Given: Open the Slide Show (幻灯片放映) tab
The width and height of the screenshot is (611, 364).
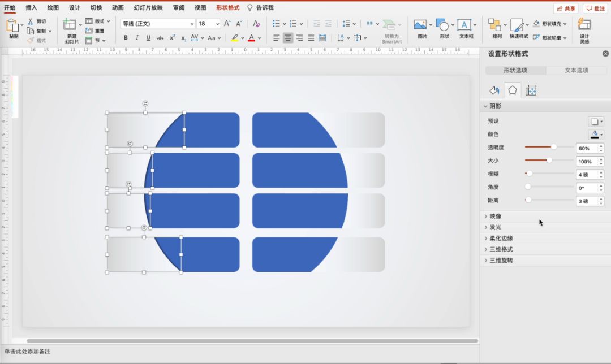Looking at the screenshot, I should 148,7.
